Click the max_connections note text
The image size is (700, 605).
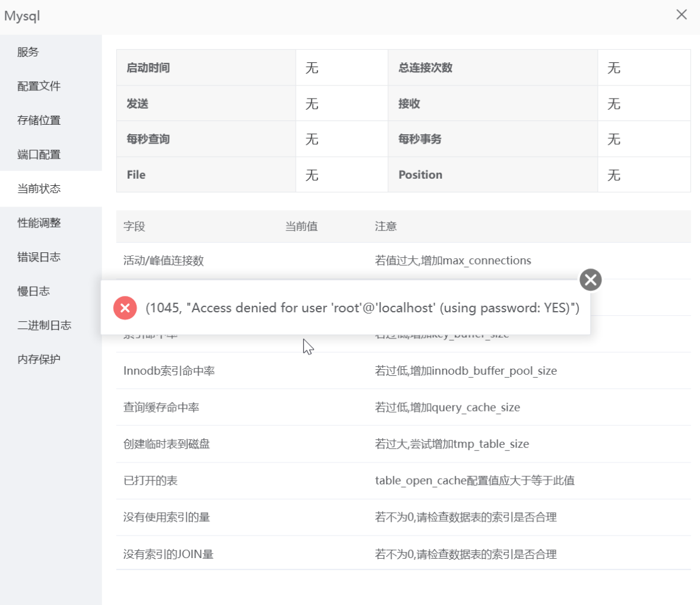453,260
